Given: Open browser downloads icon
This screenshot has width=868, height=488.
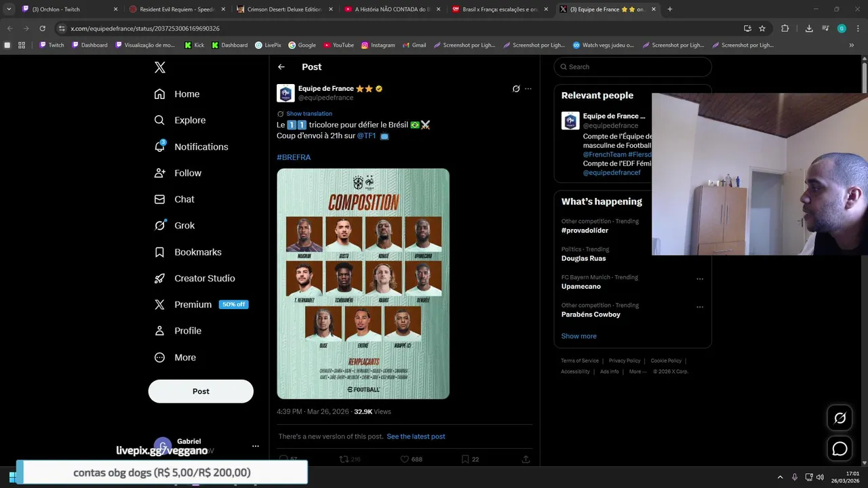Looking at the screenshot, I should pyautogui.click(x=809, y=28).
